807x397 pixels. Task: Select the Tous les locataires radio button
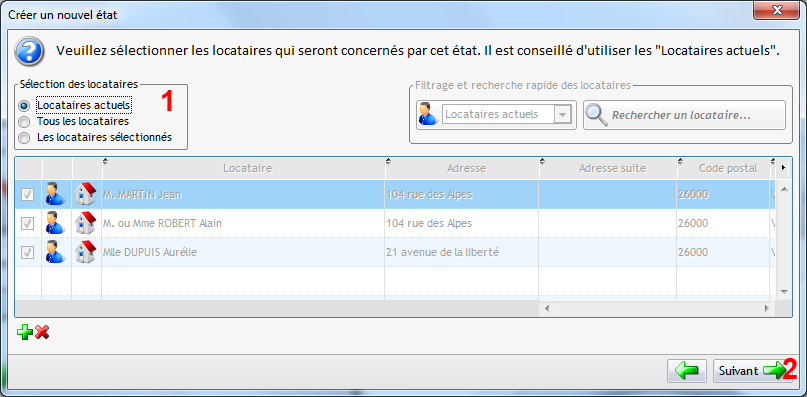(x=24, y=122)
